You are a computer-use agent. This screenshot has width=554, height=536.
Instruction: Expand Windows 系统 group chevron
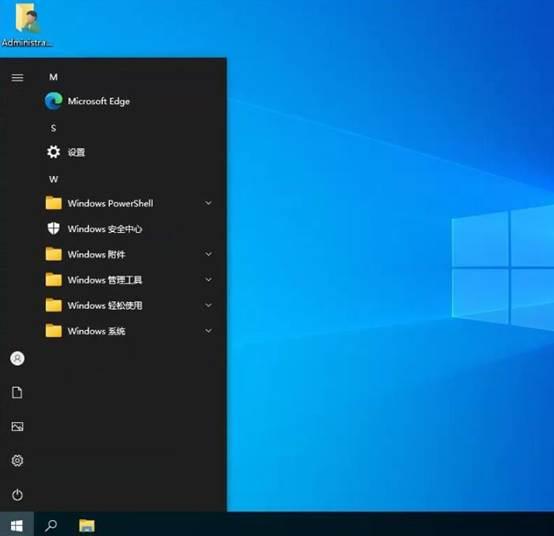[208, 331]
